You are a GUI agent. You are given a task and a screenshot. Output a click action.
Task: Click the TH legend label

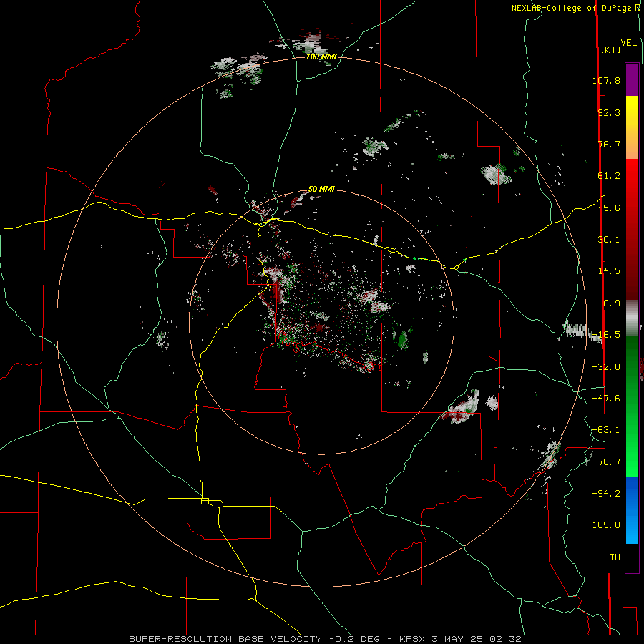615,557
